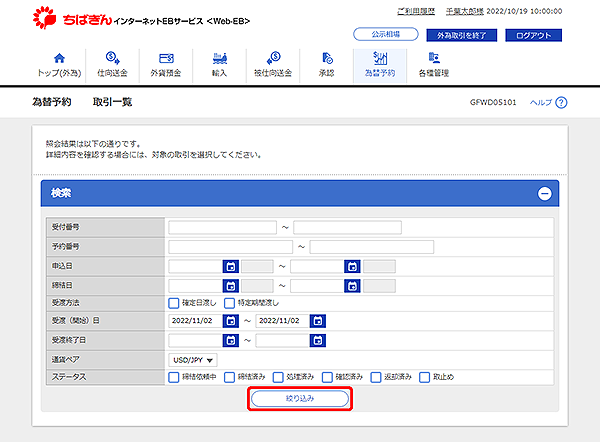Click the 受渡終了日 start date field
The image size is (600, 442).
coord(196,340)
